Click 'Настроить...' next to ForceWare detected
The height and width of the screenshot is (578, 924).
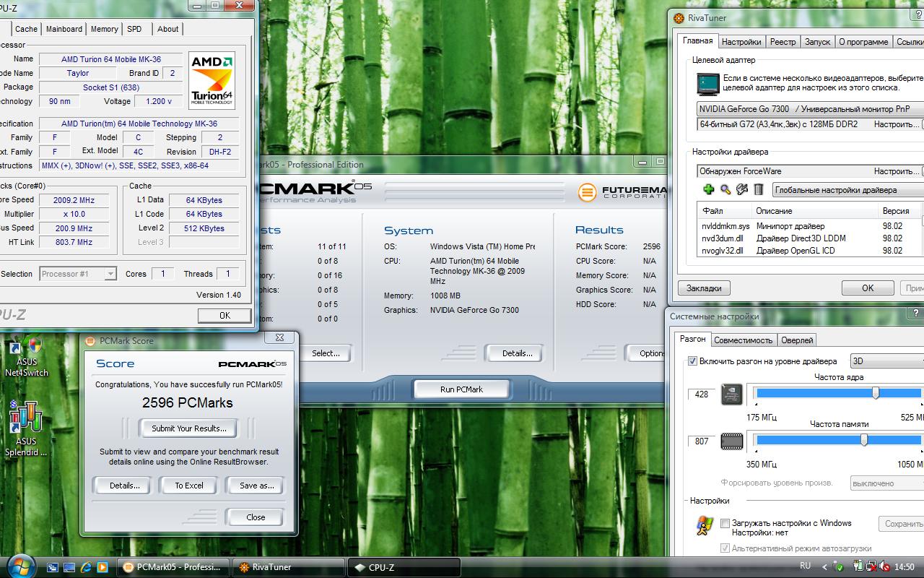897,171
